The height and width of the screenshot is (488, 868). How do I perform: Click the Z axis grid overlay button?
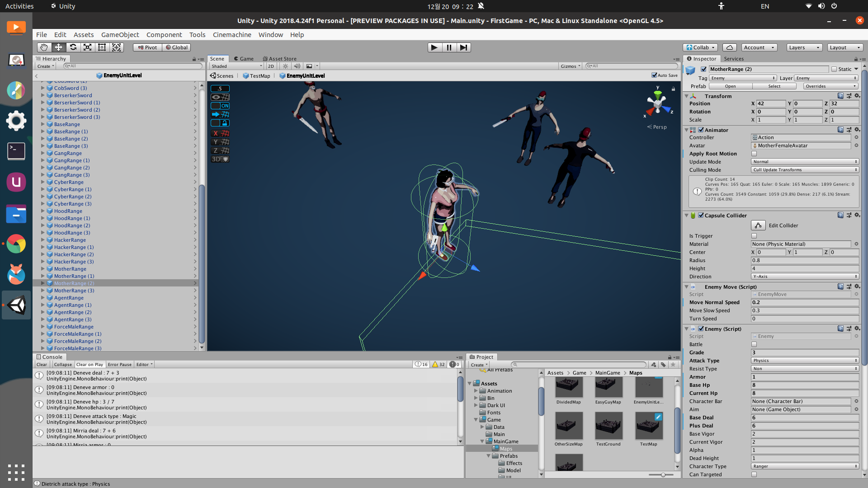coord(220,150)
